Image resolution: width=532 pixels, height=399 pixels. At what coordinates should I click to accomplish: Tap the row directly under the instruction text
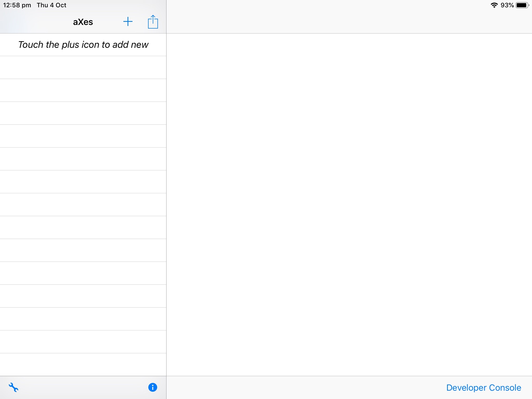coord(83,68)
